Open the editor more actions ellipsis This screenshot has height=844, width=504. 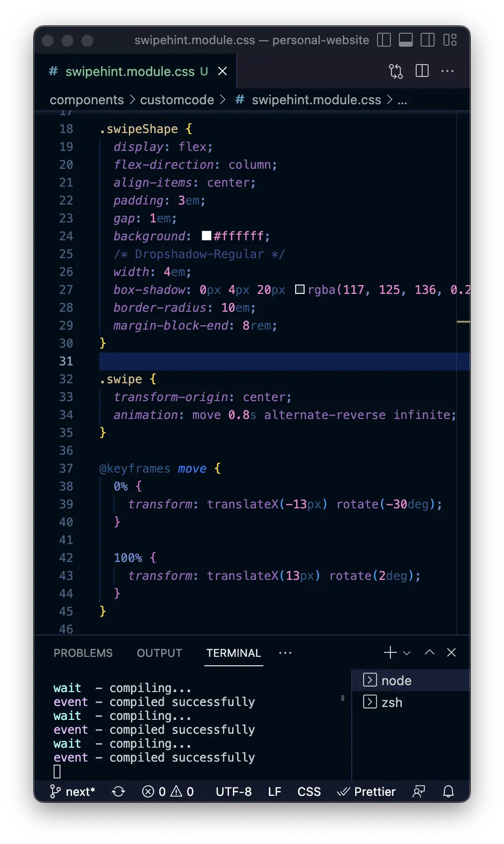coord(447,71)
